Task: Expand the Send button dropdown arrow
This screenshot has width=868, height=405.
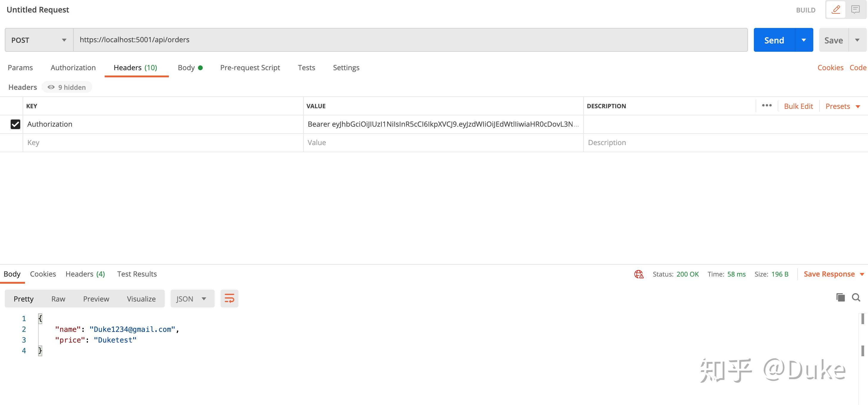Action: pos(803,40)
